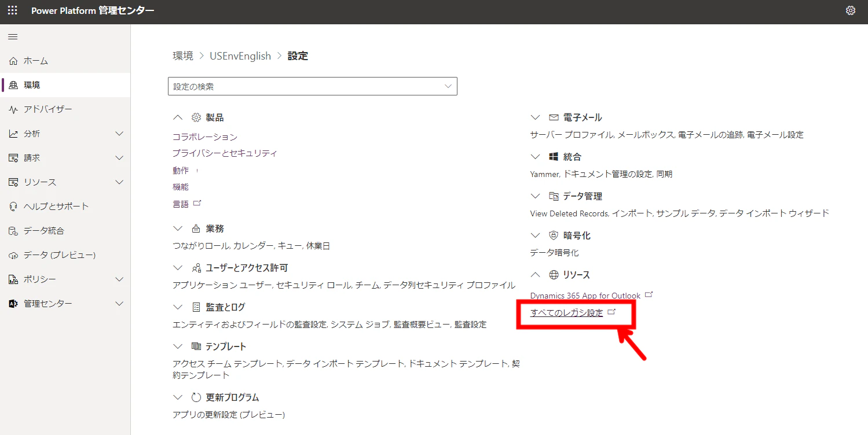The height and width of the screenshot is (435, 868).
Task: Click the 電子メール envelope icon
Action: [554, 117]
